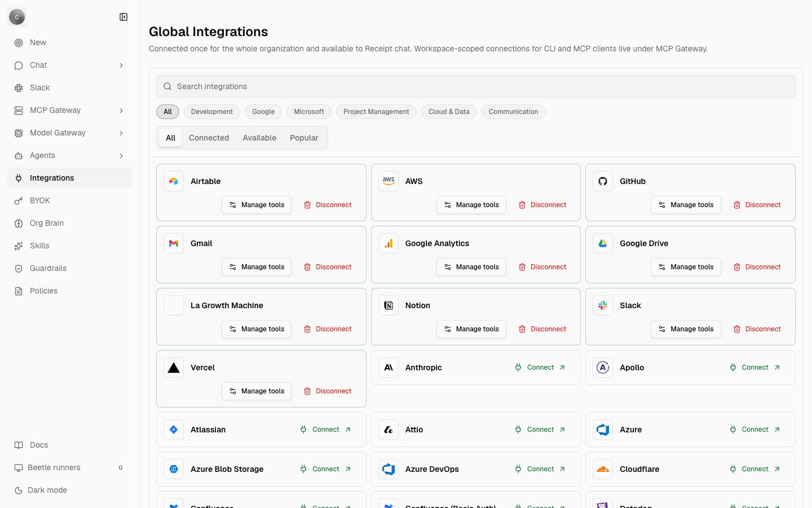The image size is (812, 508).
Task: Disconnect Google Drive integration
Action: click(757, 267)
